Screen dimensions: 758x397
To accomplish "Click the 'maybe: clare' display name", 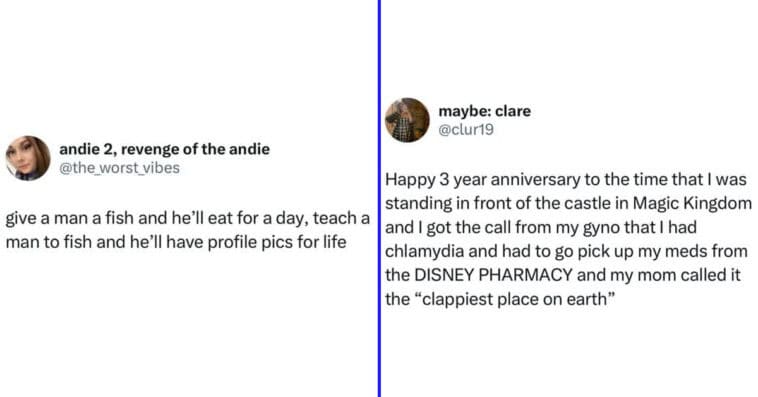I will click(x=484, y=111).
